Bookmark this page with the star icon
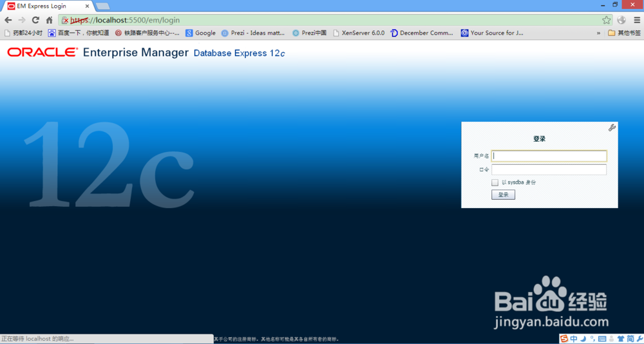644x344 pixels. coord(606,20)
